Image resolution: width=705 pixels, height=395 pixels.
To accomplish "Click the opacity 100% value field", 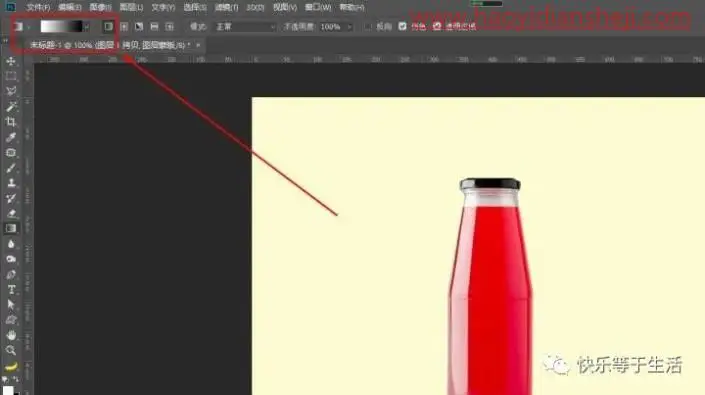I will tap(331, 27).
